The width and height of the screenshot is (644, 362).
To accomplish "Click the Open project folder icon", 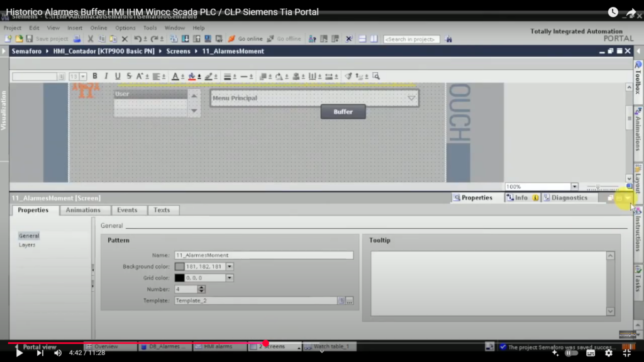I will pyautogui.click(x=19, y=39).
